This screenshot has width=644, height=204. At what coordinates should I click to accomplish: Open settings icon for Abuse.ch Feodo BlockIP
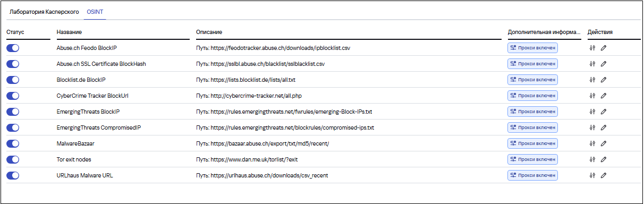click(593, 48)
